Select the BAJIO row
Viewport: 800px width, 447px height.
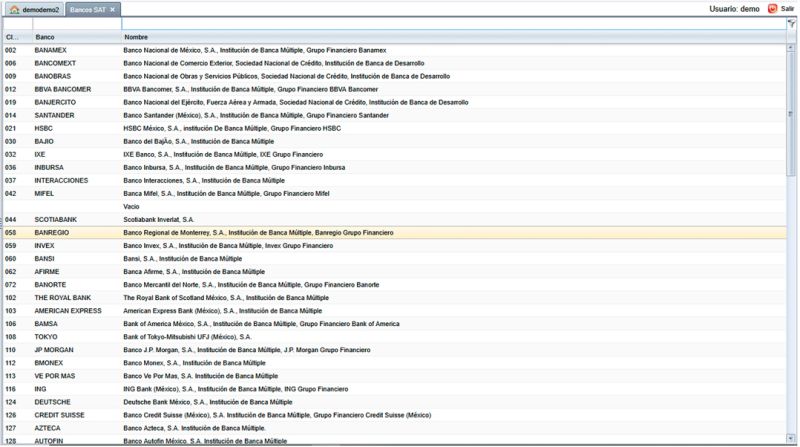tap(394, 141)
